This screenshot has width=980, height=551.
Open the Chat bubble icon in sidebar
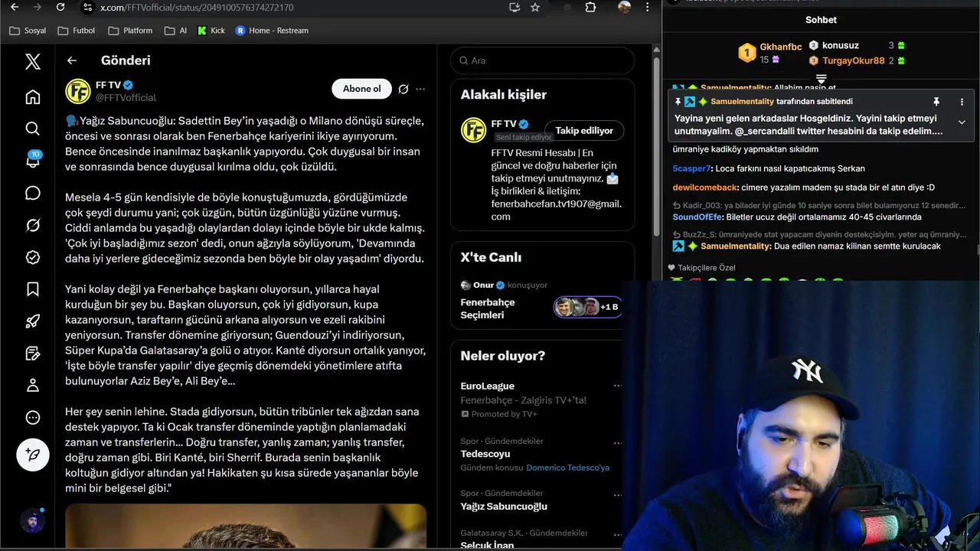[x=32, y=193]
